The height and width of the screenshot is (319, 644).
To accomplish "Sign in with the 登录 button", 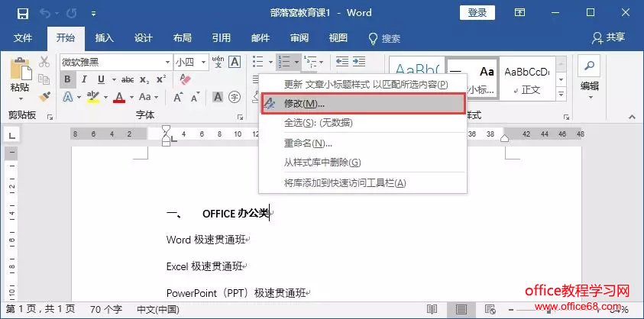I will (477, 13).
